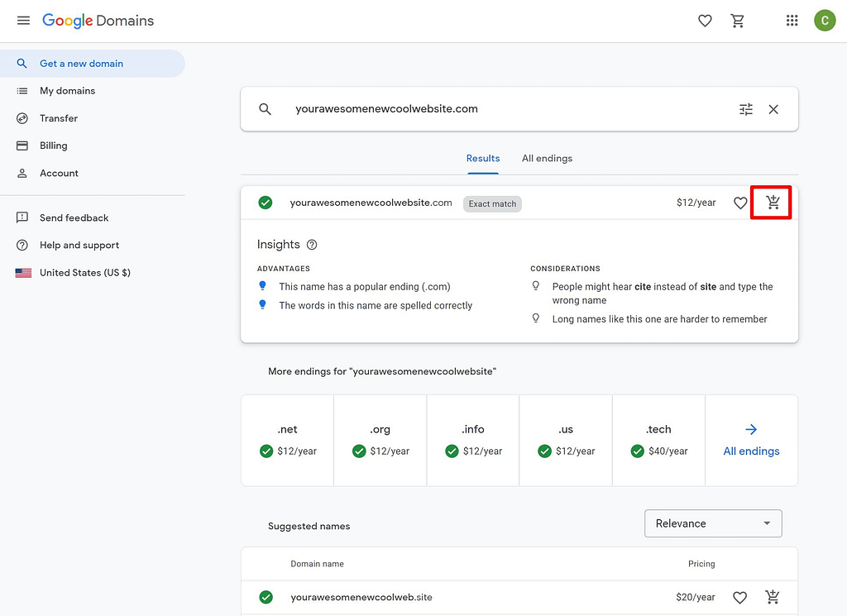847x616 pixels.
Task: Add yourawesomenewcoolweb.site to cart
Action: (773, 596)
